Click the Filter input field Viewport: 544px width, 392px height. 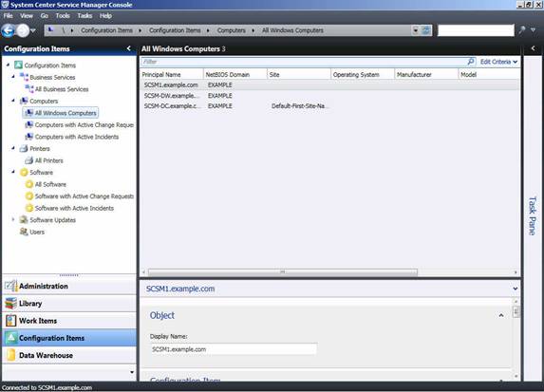(x=304, y=62)
